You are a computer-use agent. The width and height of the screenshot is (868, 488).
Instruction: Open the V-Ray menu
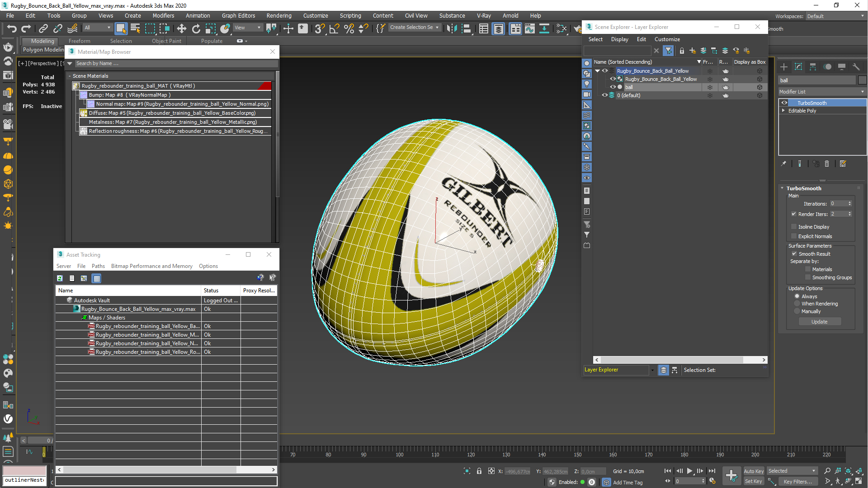[484, 16]
